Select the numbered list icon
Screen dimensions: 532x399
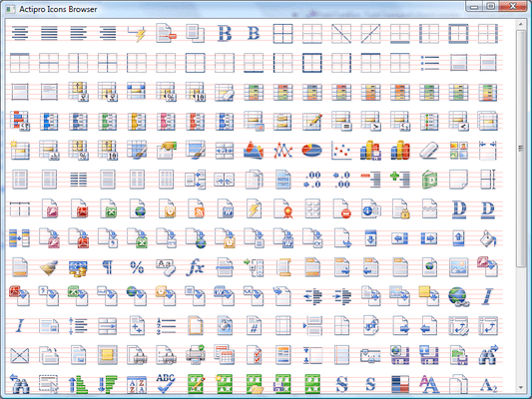pyautogui.click(x=166, y=326)
